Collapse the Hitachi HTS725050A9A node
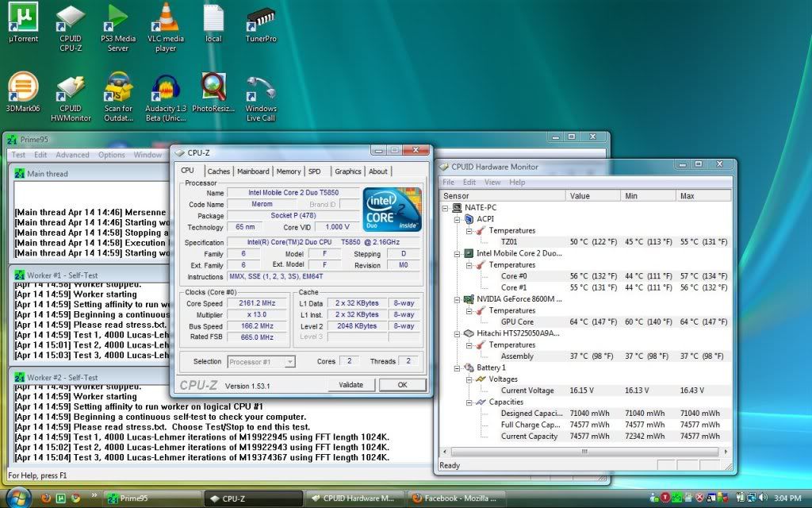This screenshot has height=508, width=812. 458,333
